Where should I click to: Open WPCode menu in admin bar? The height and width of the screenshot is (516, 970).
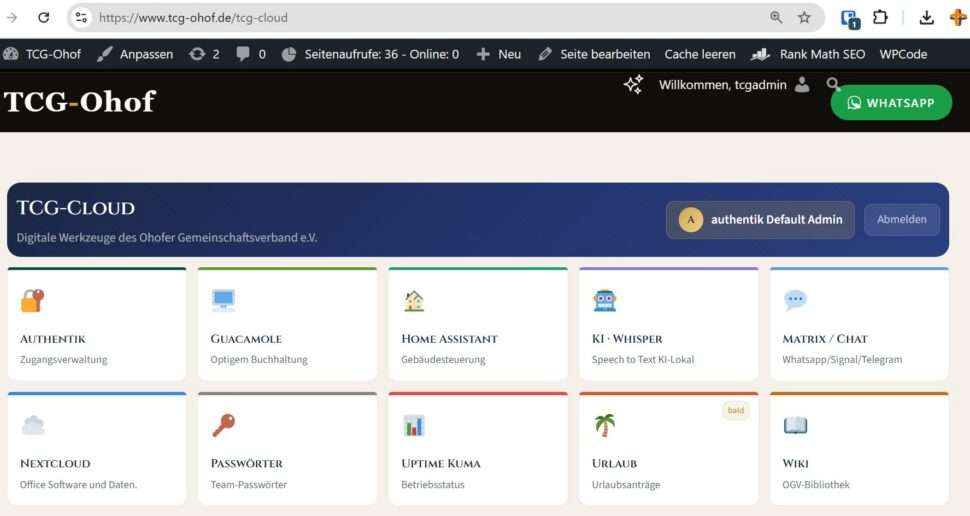click(903, 54)
